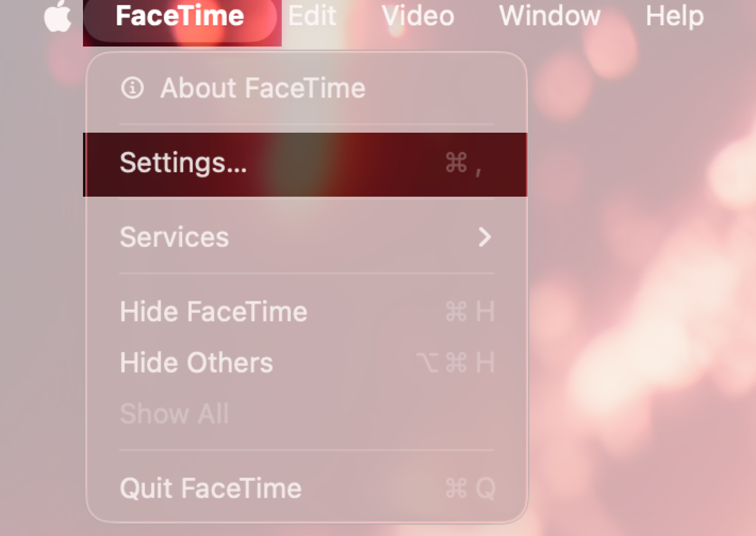Click the Command-comma shortcut text beside Settings

(465, 164)
